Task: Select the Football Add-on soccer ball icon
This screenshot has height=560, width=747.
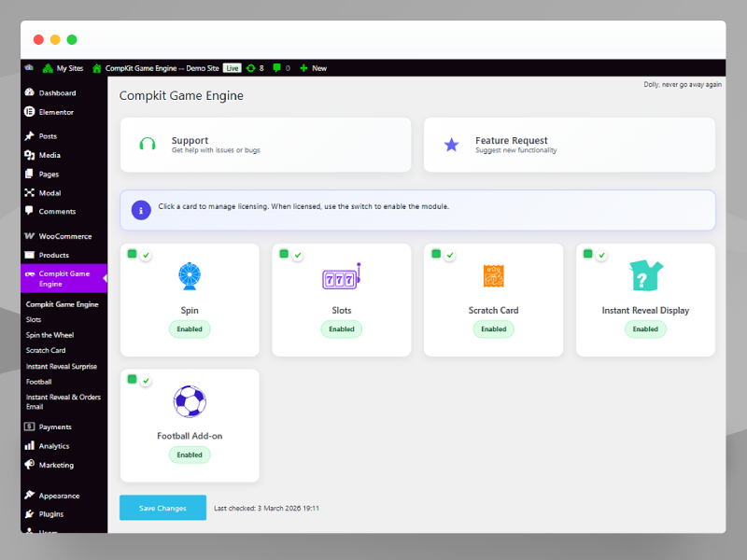Action: tap(190, 400)
